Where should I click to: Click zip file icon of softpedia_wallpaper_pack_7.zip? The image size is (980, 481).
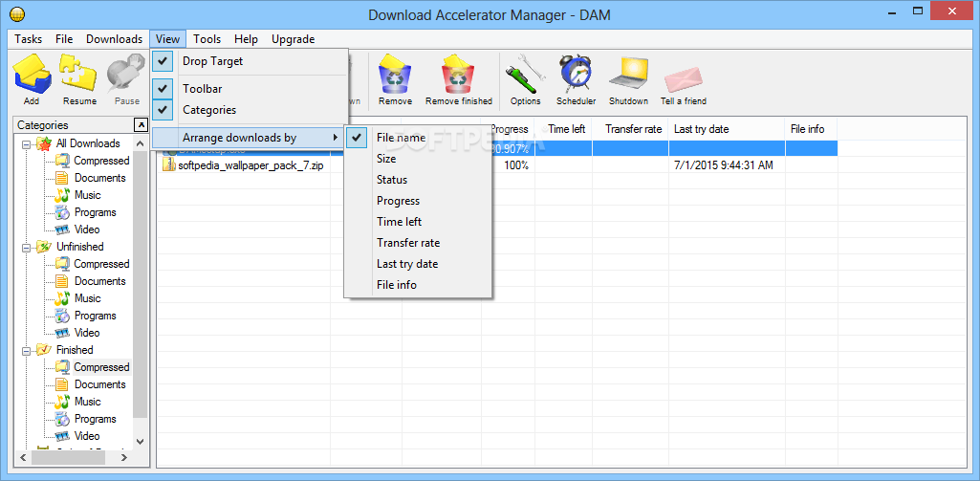[168, 165]
